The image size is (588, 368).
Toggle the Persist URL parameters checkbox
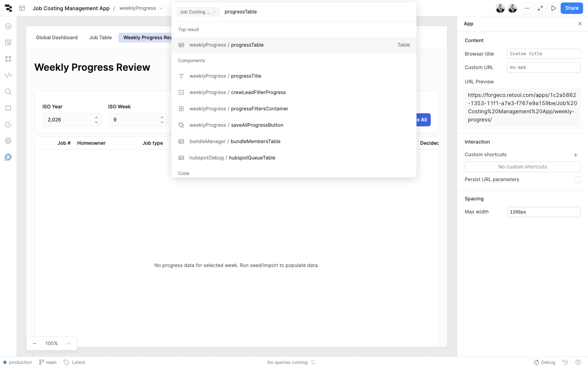[577, 180]
